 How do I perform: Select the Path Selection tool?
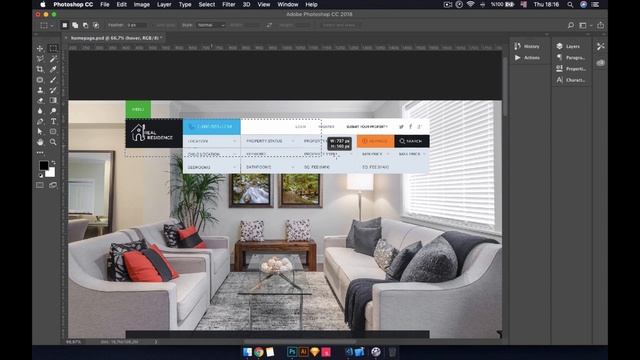pos(40,131)
